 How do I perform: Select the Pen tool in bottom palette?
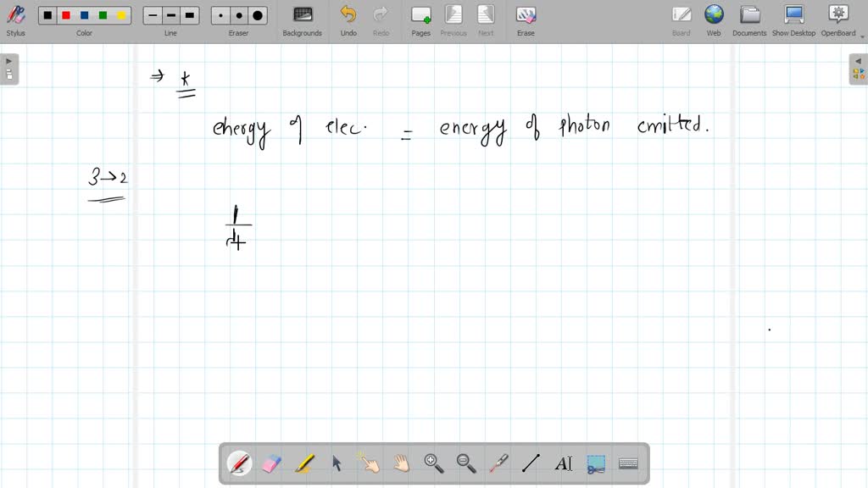click(x=239, y=463)
